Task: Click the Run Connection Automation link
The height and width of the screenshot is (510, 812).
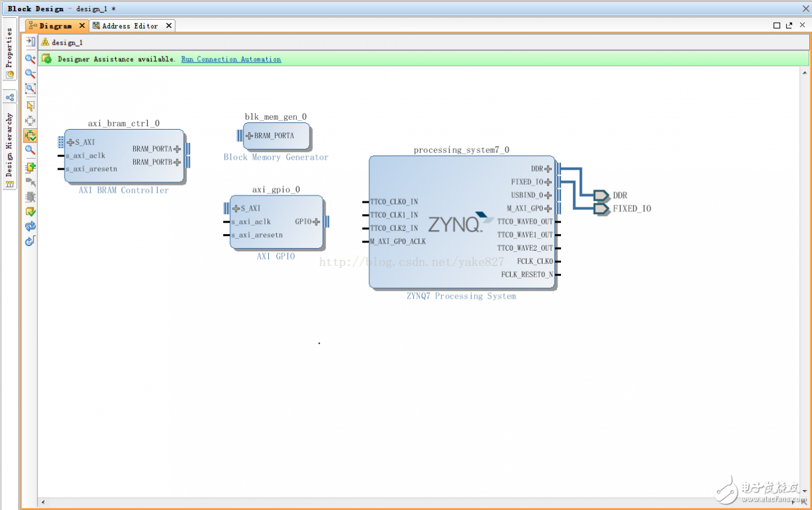Action: [x=231, y=59]
